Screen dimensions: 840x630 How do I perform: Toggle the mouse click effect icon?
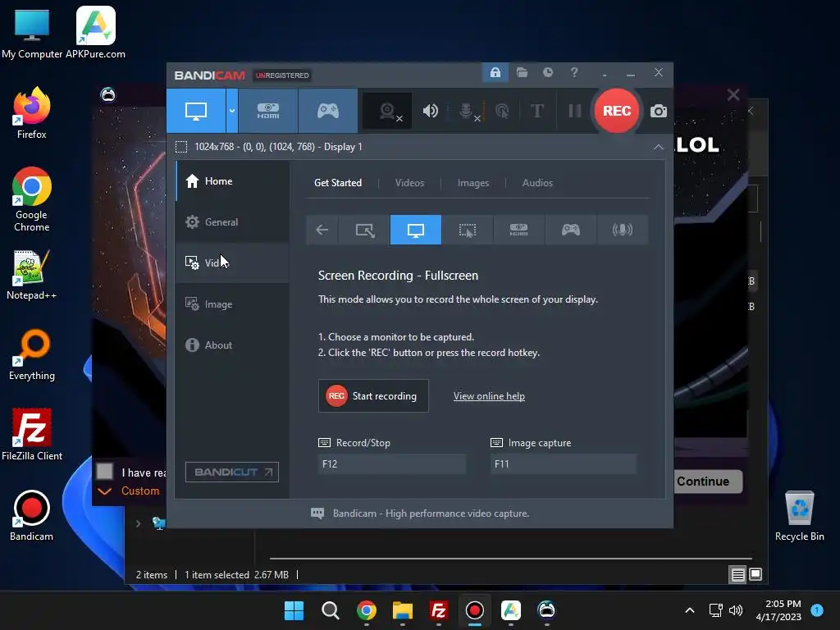[502, 111]
